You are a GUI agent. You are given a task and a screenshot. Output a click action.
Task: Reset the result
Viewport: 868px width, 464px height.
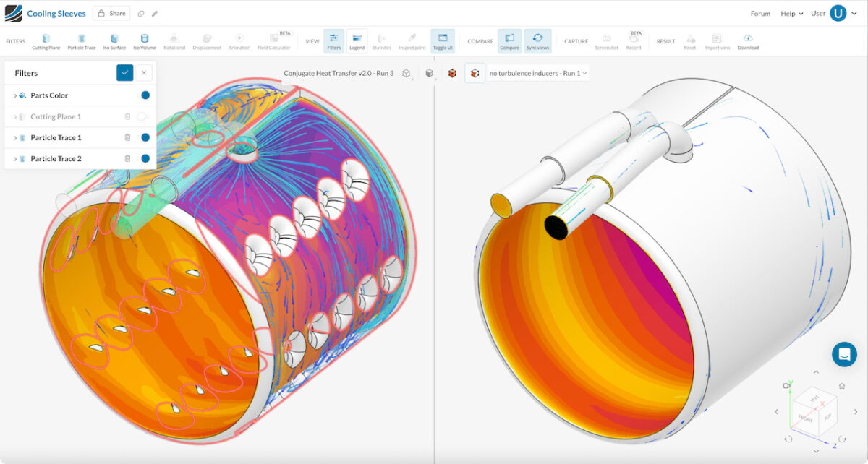click(690, 42)
